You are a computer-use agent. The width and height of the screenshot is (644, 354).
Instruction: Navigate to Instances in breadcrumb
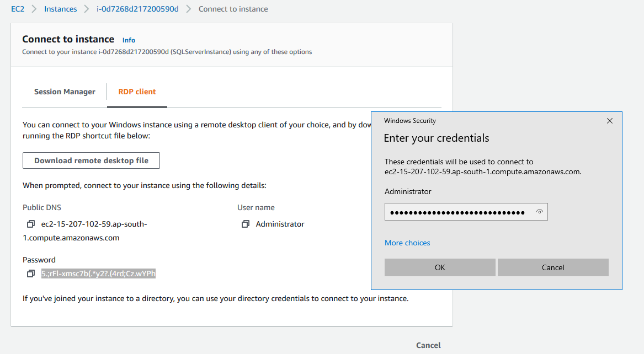(61, 9)
